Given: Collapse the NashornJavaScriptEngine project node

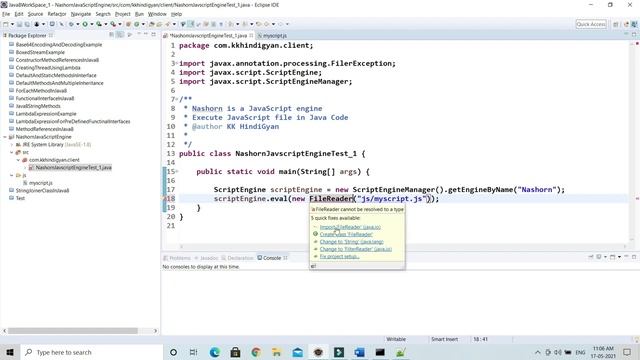Looking at the screenshot, I should [x=5, y=137].
